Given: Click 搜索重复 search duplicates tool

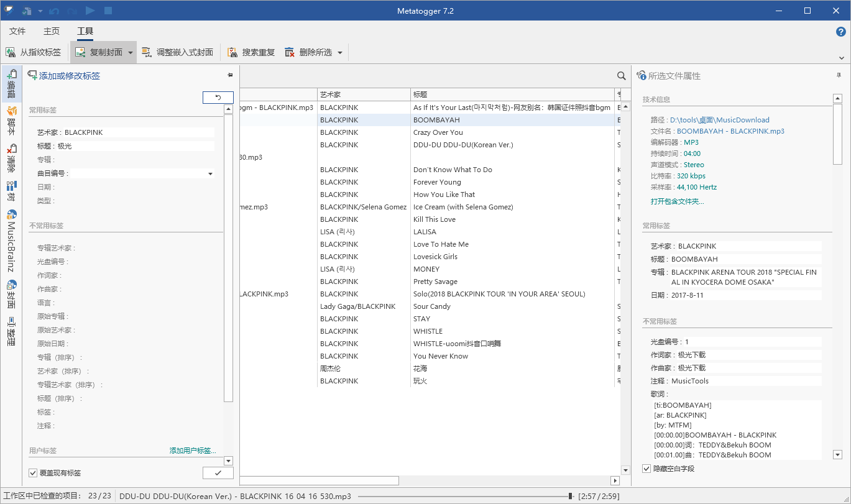Looking at the screenshot, I should coord(251,52).
